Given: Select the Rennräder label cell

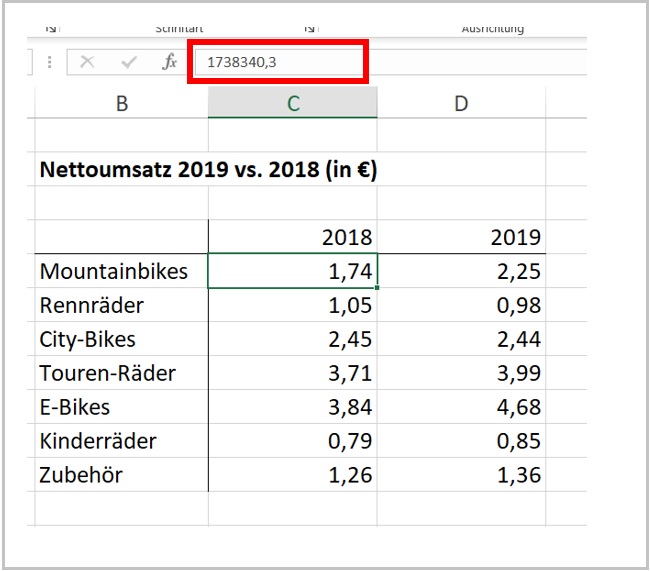Looking at the screenshot, I should [121, 305].
